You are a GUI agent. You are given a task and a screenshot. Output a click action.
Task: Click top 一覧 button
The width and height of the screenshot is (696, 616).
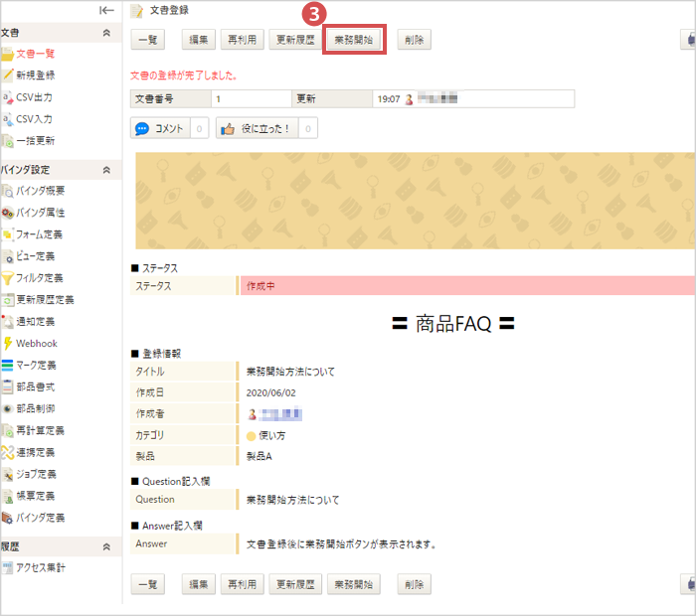point(148,40)
